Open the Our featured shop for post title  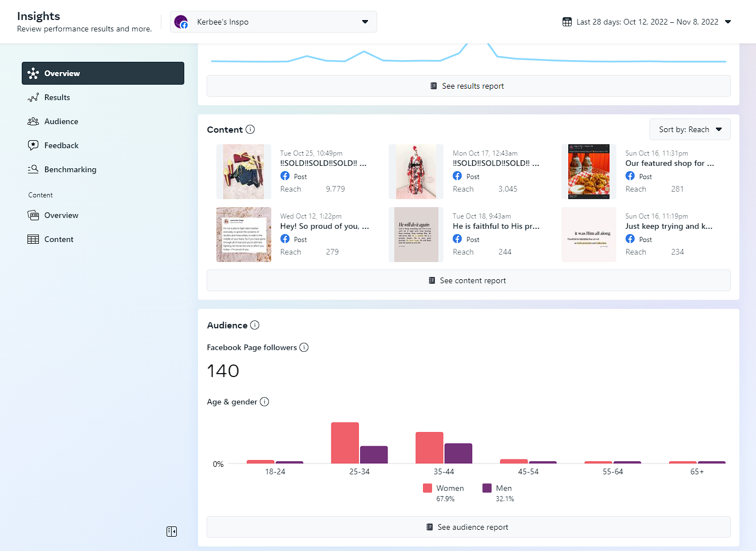tap(670, 163)
